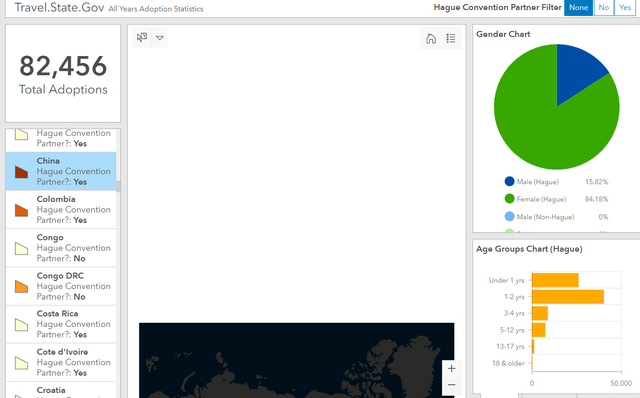Choose Congo DRC from the country list
Screen dimensions: 640x398
coord(61,286)
